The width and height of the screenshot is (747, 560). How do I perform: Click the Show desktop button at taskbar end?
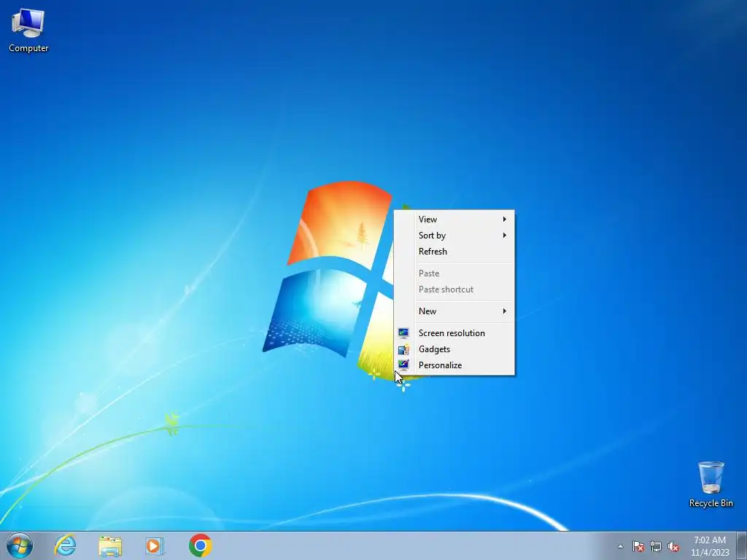click(742, 545)
